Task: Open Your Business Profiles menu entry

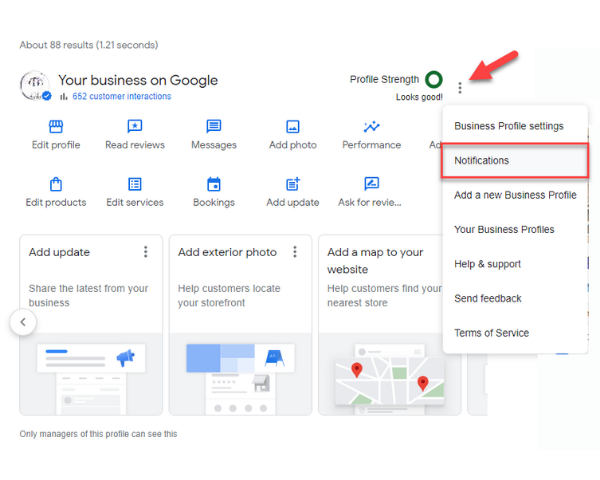Action: pos(515,229)
